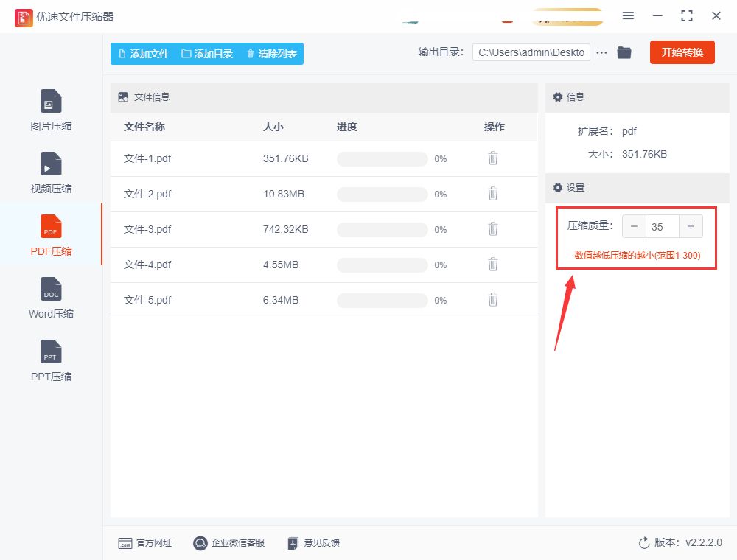The width and height of the screenshot is (737, 560).
Task: Click the app logo in the title bar
Action: 24,18
